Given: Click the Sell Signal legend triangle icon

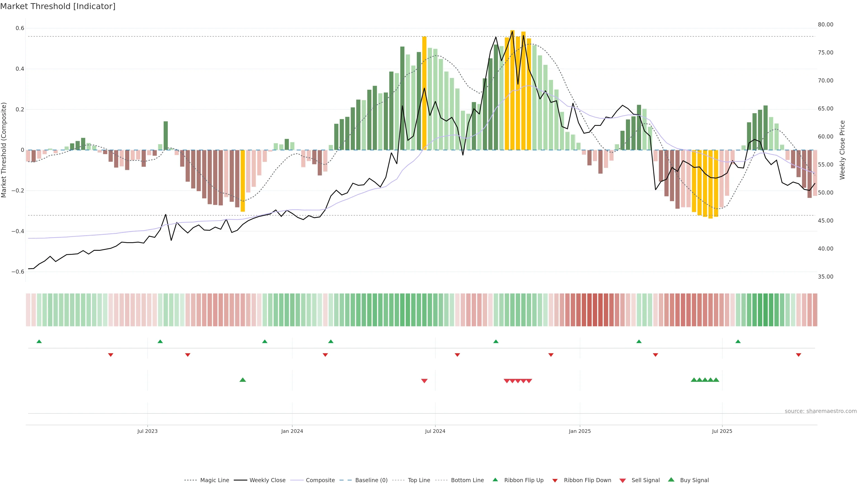Looking at the screenshot, I should pyautogui.click(x=622, y=481).
